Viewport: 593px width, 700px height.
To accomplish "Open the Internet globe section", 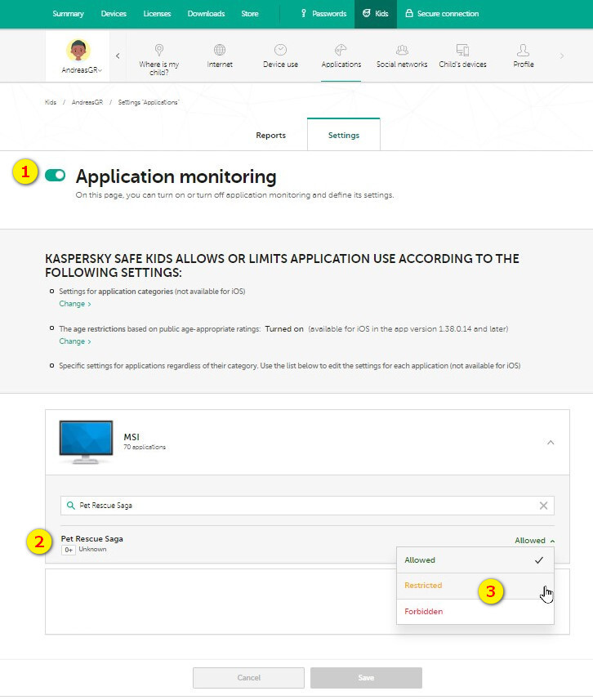I will (219, 56).
